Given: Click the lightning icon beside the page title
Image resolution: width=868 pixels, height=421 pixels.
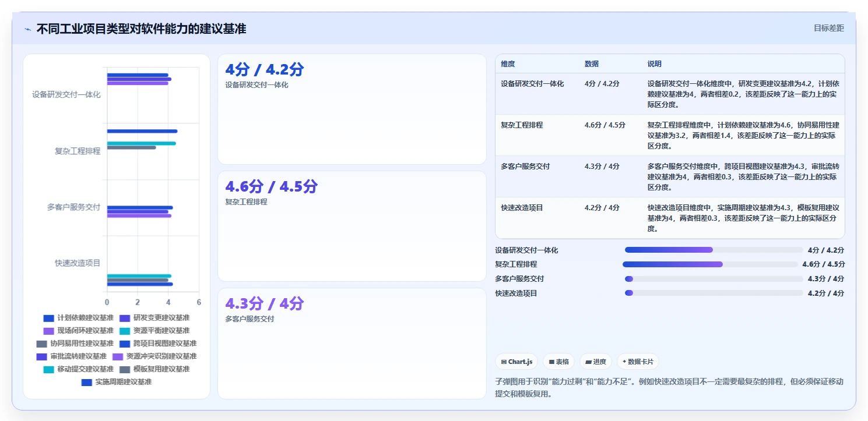Looking at the screenshot, I should pos(28,29).
